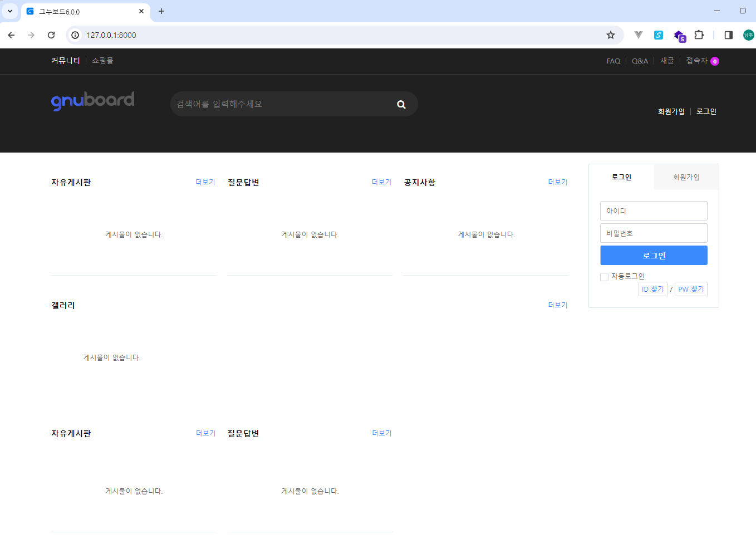Image resolution: width=756 pixels, height=544 pixels.
Task: Click the ID 찾기 link
Action: pos(652,289)
